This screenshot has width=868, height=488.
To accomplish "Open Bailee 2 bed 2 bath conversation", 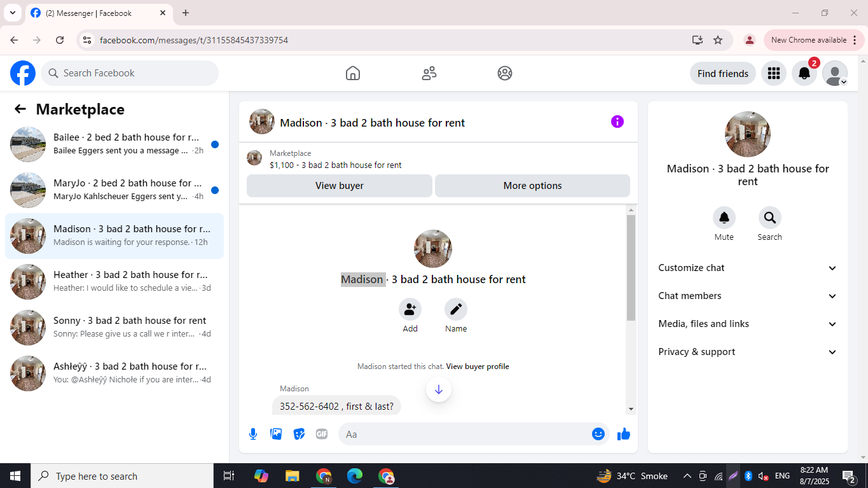I will point(114,144).
